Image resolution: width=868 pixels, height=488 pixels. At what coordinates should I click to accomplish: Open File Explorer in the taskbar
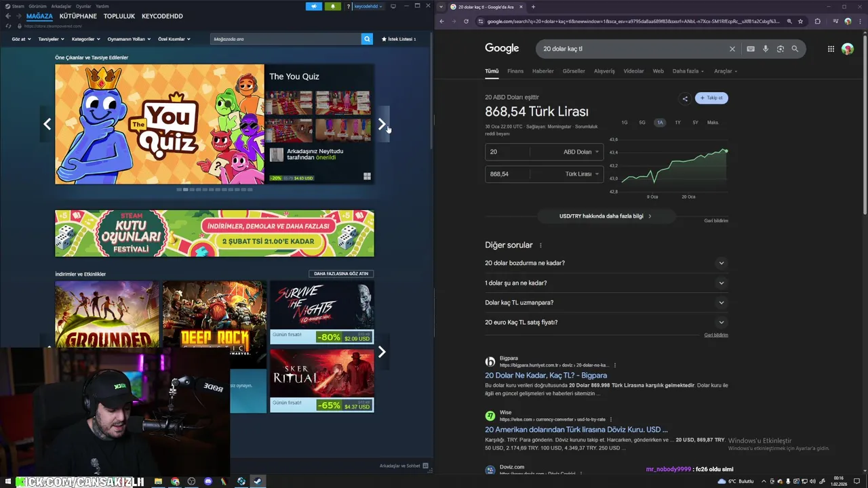click(159, 481)
